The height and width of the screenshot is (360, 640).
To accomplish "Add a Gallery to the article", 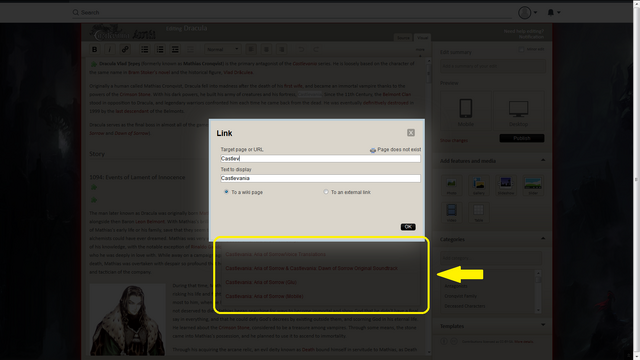I will pos(478,185).
